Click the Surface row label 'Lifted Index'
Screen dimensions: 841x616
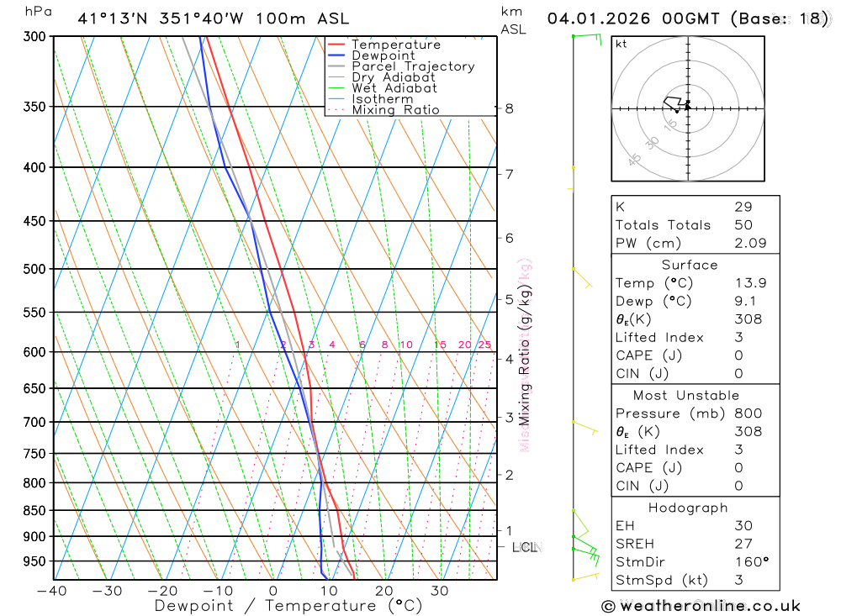(x=659, y=338)
